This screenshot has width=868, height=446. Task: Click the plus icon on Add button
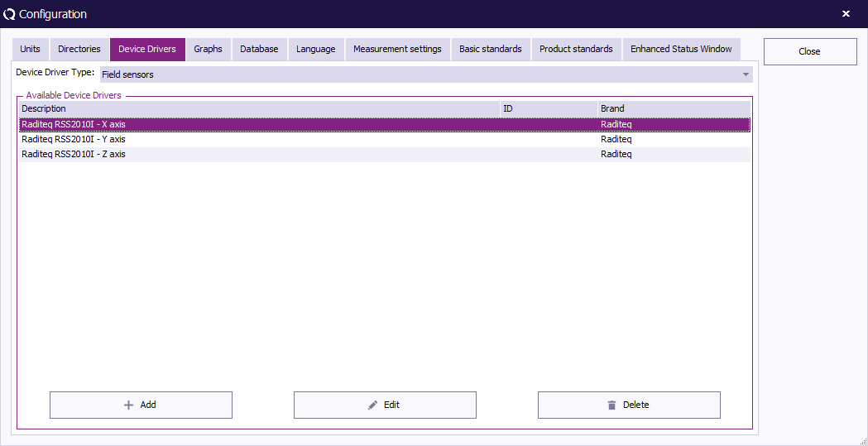pos(128,405)
